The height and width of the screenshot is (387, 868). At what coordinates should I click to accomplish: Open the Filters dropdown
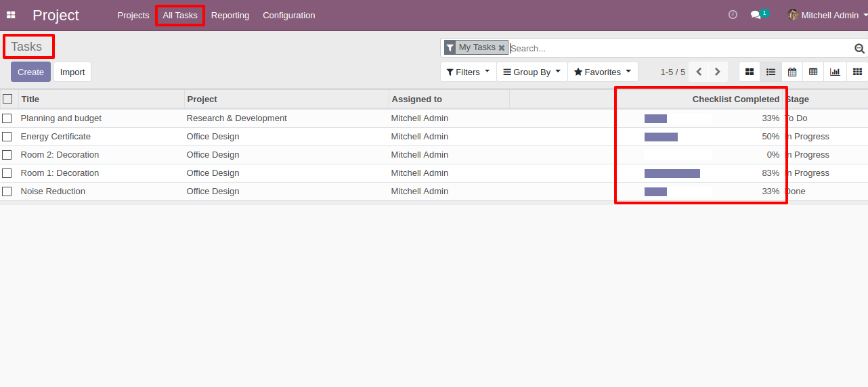point(468,72)
